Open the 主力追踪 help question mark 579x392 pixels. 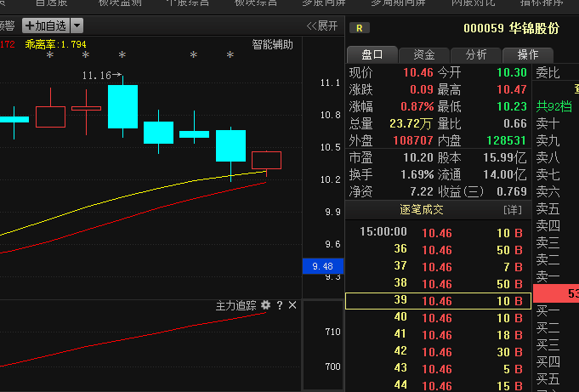[280, 305]
